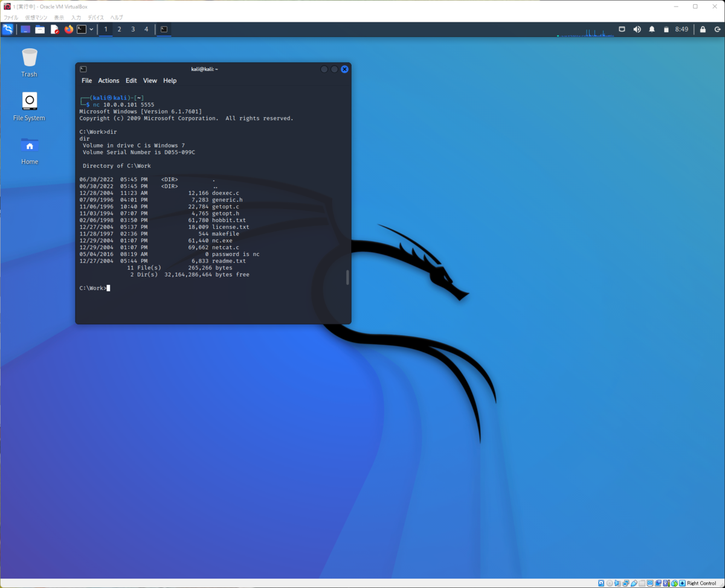Switch to workspace 1
725x588 pixels.
(106, 29)
